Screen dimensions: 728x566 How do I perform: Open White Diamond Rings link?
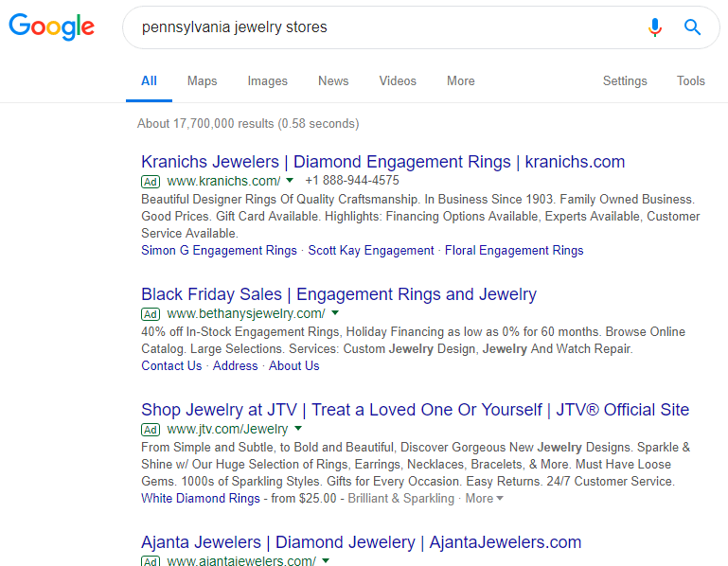(x=201, y=498)
